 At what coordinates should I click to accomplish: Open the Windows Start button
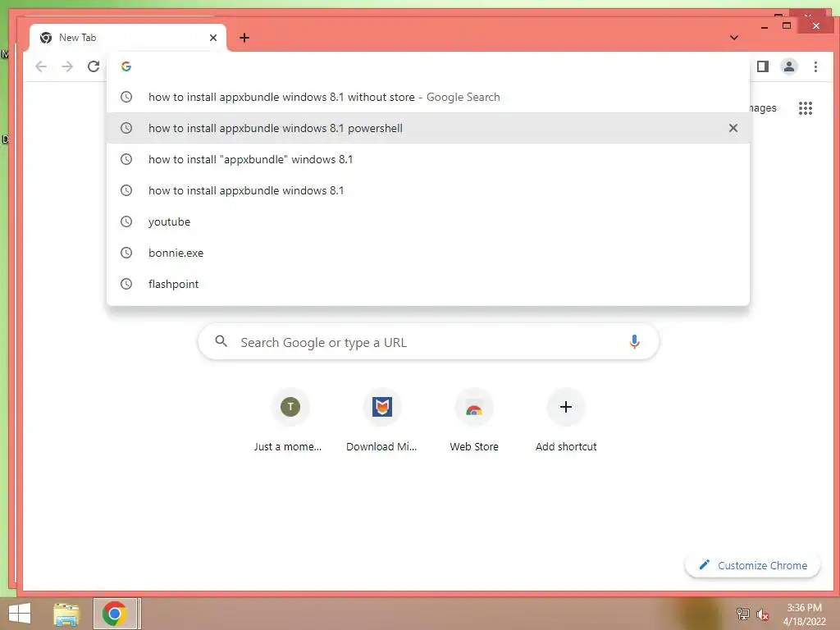tap(20, 614)
